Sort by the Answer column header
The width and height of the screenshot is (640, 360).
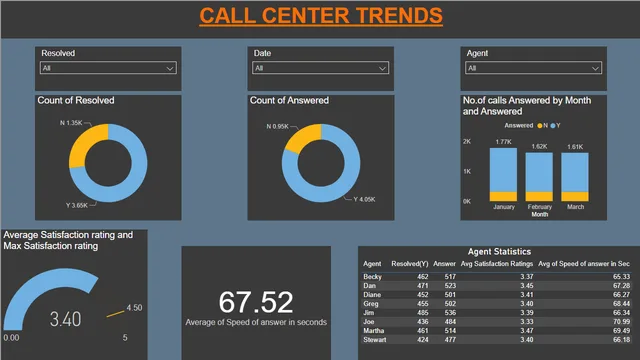(444, 264)
